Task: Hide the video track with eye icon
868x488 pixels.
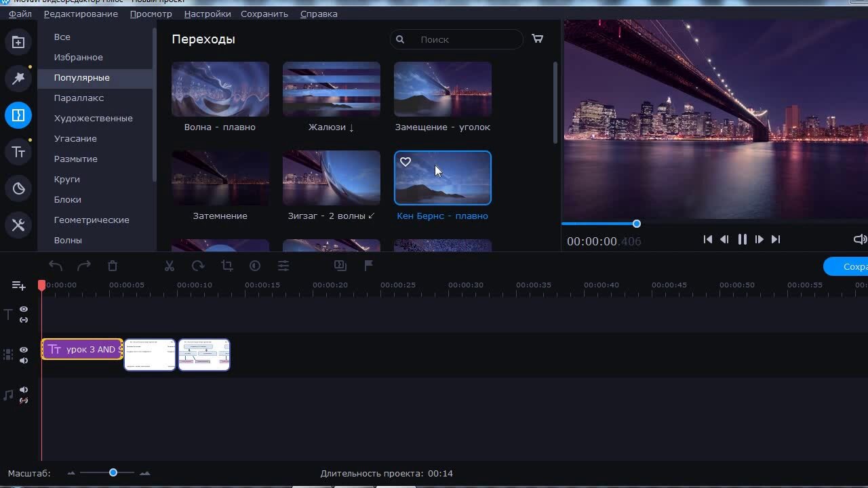Action: 24,350
